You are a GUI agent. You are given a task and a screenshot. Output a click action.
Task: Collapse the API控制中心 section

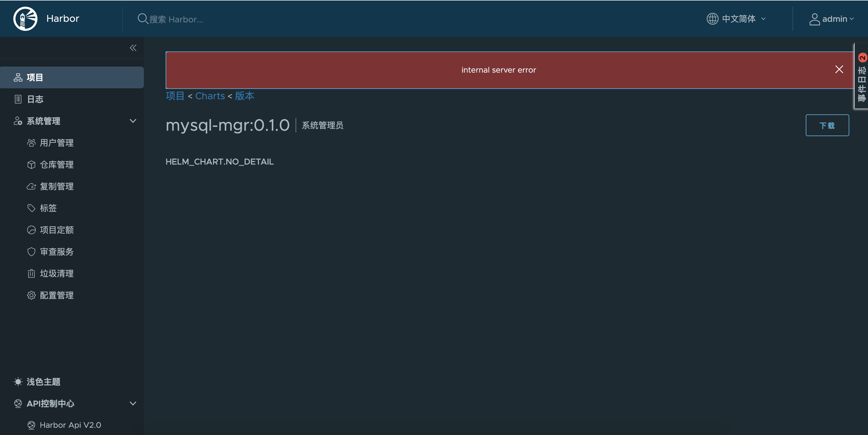[x=132, y=403]
